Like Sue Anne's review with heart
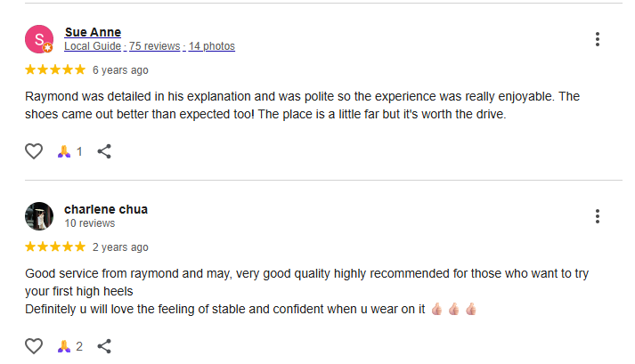Viewport: 635px width, 364px height. click(x=34, y=151)
